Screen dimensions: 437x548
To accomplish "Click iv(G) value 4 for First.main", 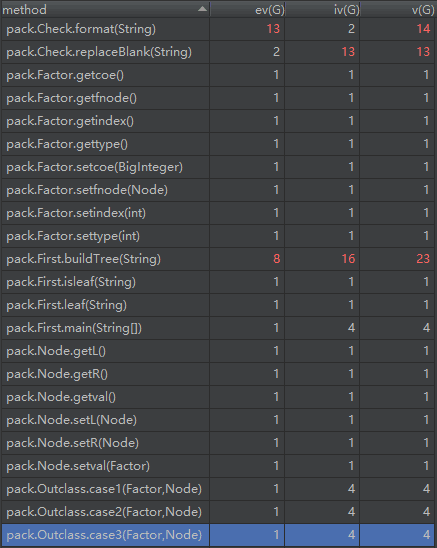I will [351, 328].
